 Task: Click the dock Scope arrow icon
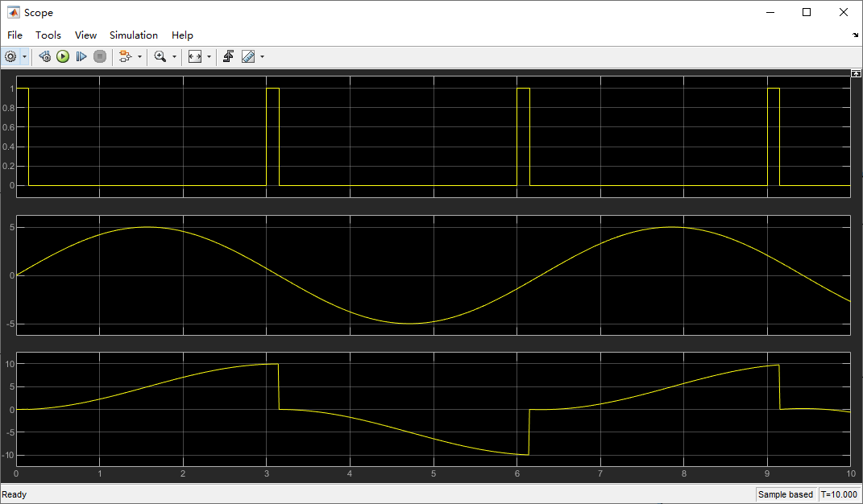coord(855,35)
